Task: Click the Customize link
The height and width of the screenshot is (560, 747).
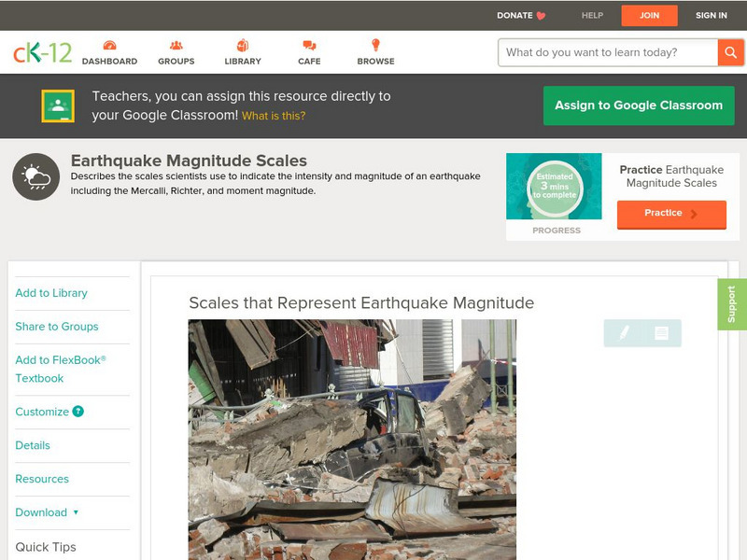Action: click(x=42, y=412)
